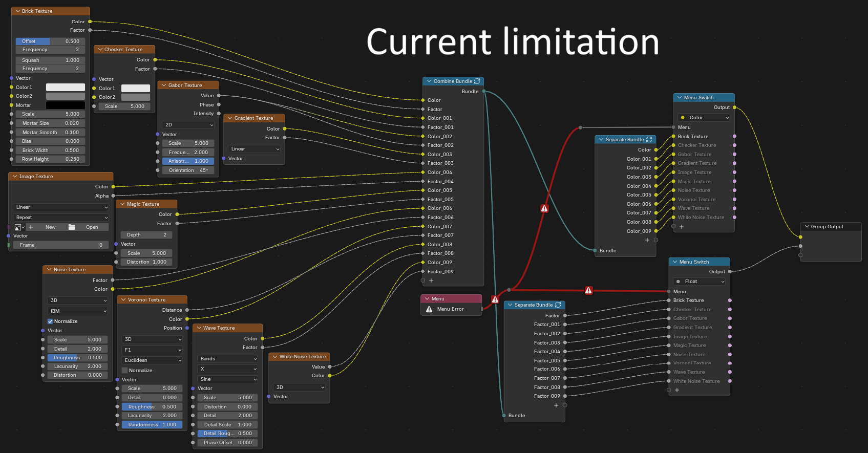The height and width of the screenshot is (453, 868).
Task: Collapse the Brick Texture node
Action: pyautogui.click(x=18, y=11)
